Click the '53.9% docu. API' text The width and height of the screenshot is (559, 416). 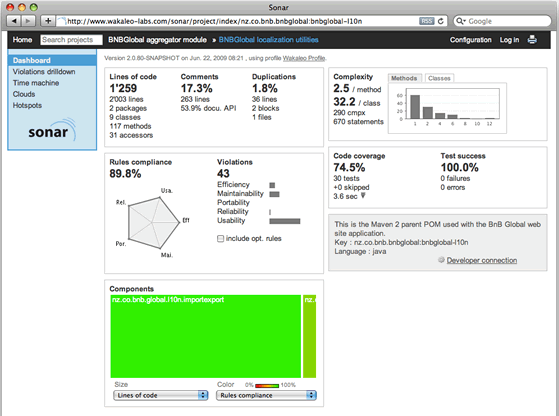point(208,108)
